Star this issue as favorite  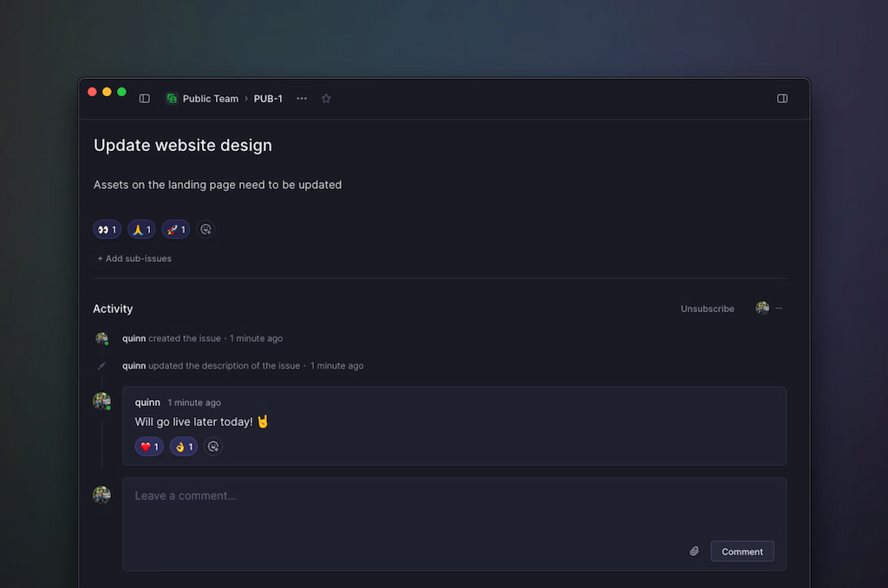tap(326, 99)
